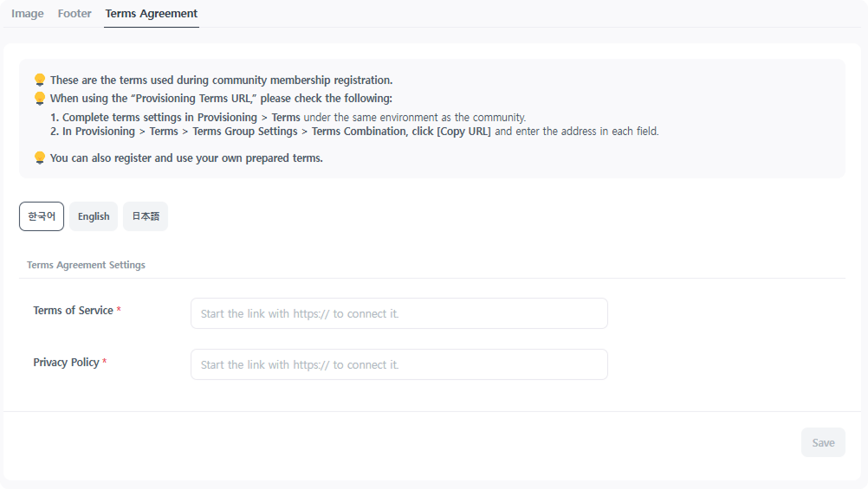868x489 pixels.
Task: Click lightbulb icon beside own prepared terms note
Action: 39,158
